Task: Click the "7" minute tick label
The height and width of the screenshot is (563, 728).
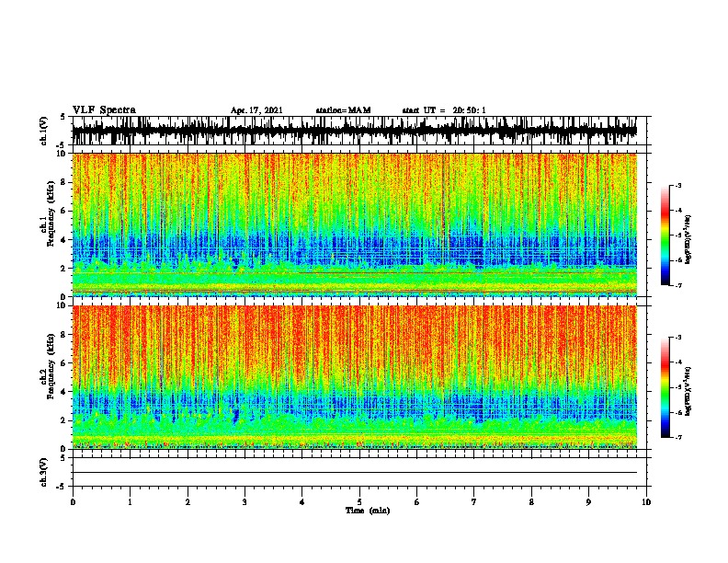Action: [x=474, y=502]
